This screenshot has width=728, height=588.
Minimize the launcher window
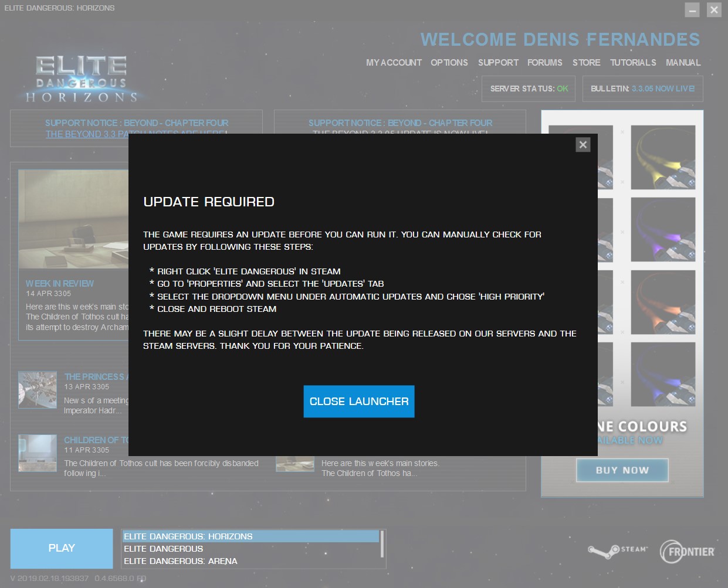(692, 10)
